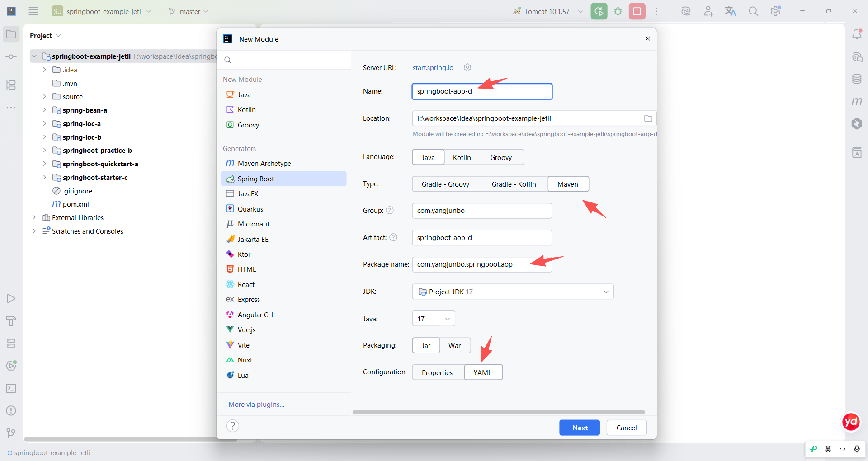Image resolution: width=868 pixels, height=461 pixels.
Task: Open the Terminal tool window
Action: click(x=11, y=388)
